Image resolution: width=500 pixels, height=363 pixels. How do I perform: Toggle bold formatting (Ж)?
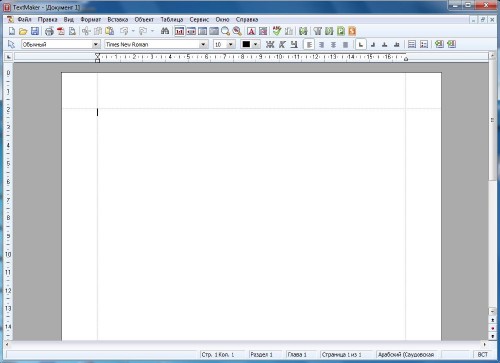click(x=270, y=44)
